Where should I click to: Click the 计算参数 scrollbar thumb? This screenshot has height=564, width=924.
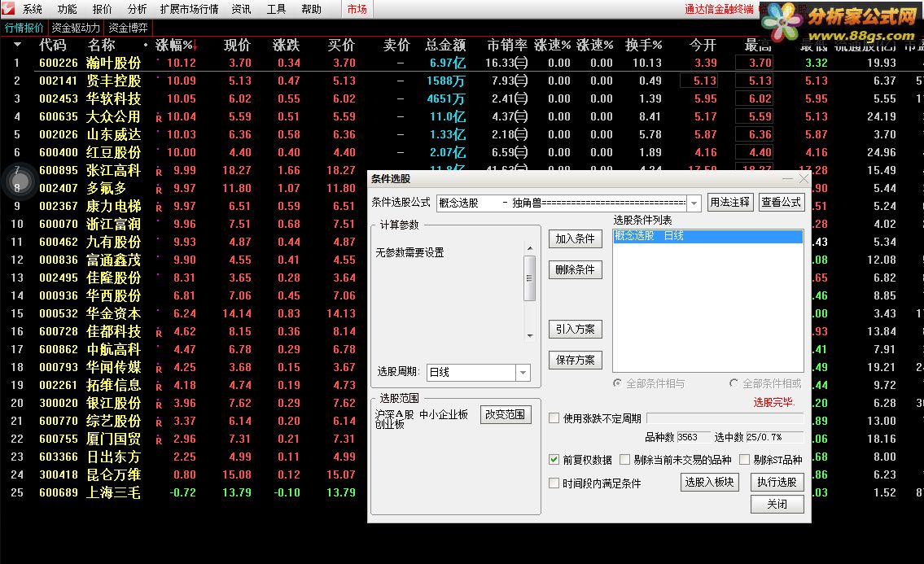(530, 278)
